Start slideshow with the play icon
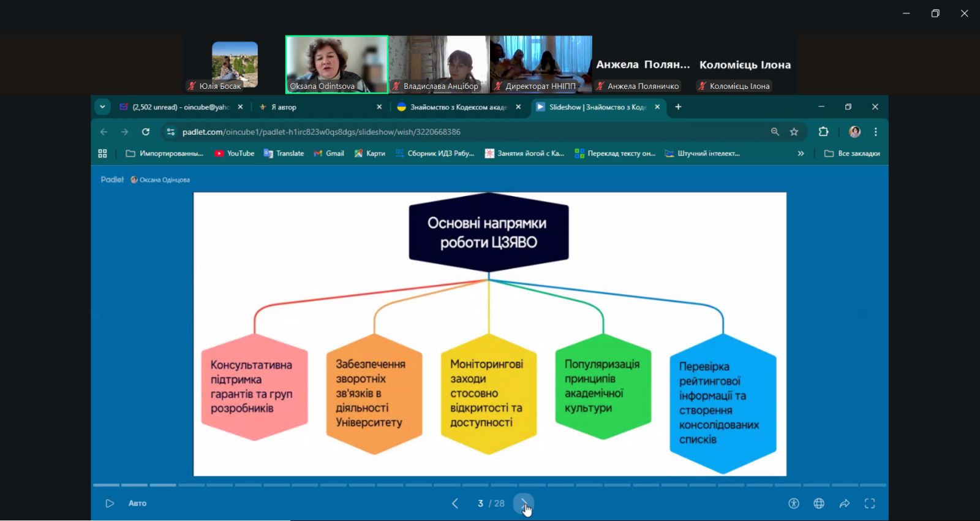980x521 pixels. click(110, 503)
